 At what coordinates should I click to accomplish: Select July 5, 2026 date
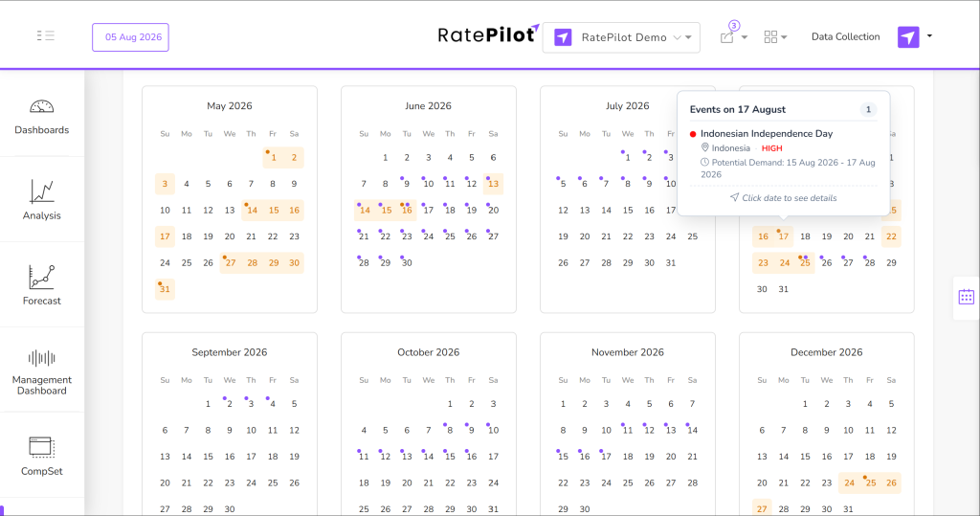click(563, 184)
